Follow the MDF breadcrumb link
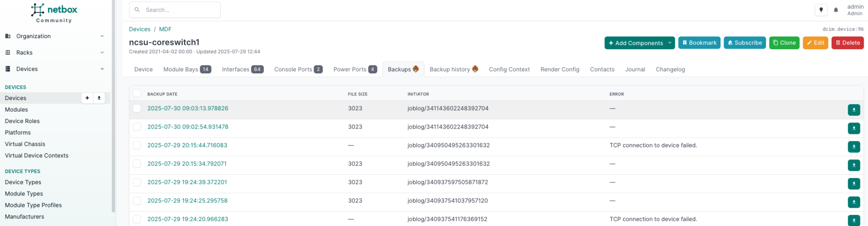This screenshot has width=868, height=226. [165, 29]
